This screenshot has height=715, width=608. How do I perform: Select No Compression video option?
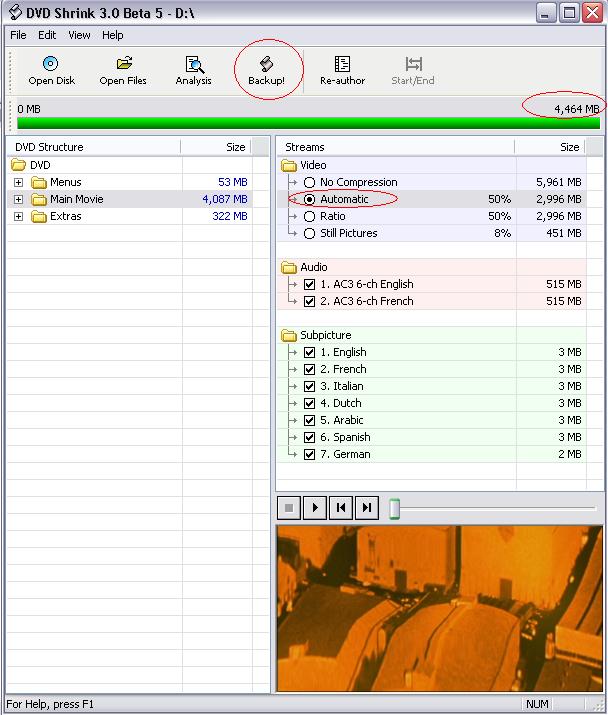(x=309, y=182)
